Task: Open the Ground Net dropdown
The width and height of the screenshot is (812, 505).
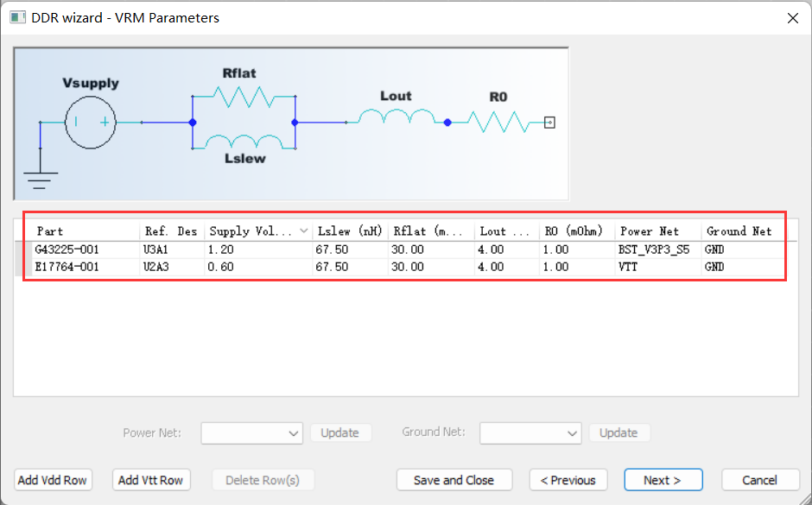Action: [x=530, y=432]
